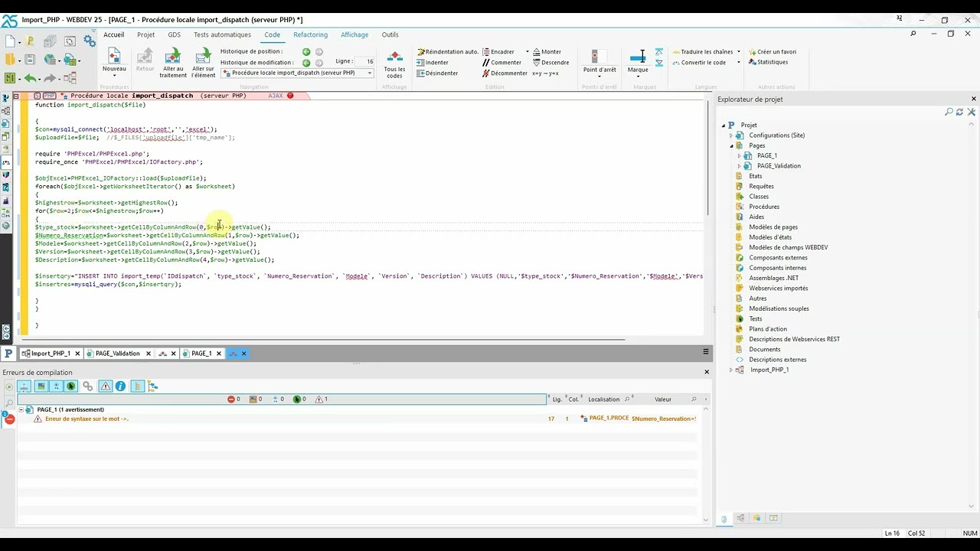
Task: Select Webservices importés in project explorer
Action: [779, 289]
